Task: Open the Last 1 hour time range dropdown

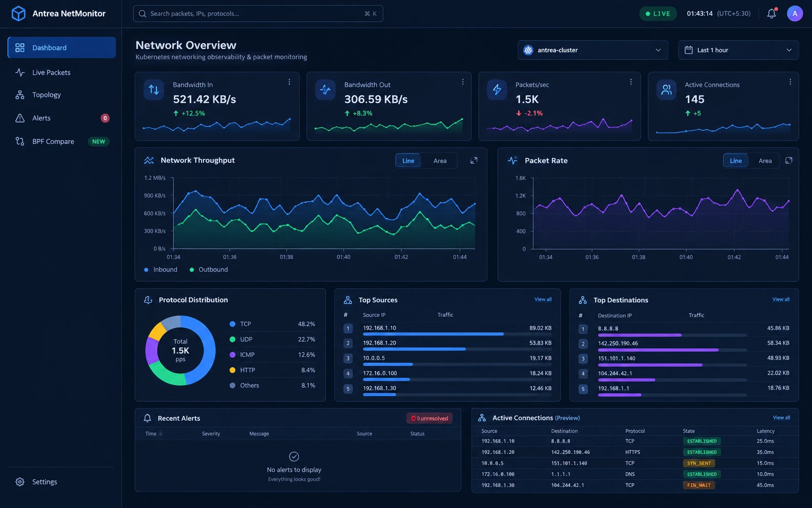Action: click(x=738, y=50)
